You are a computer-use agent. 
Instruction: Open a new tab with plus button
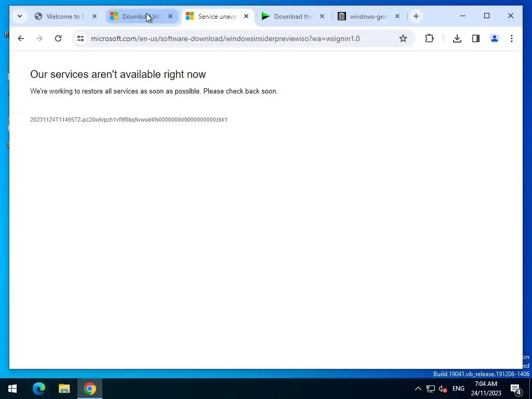(416, 16)
